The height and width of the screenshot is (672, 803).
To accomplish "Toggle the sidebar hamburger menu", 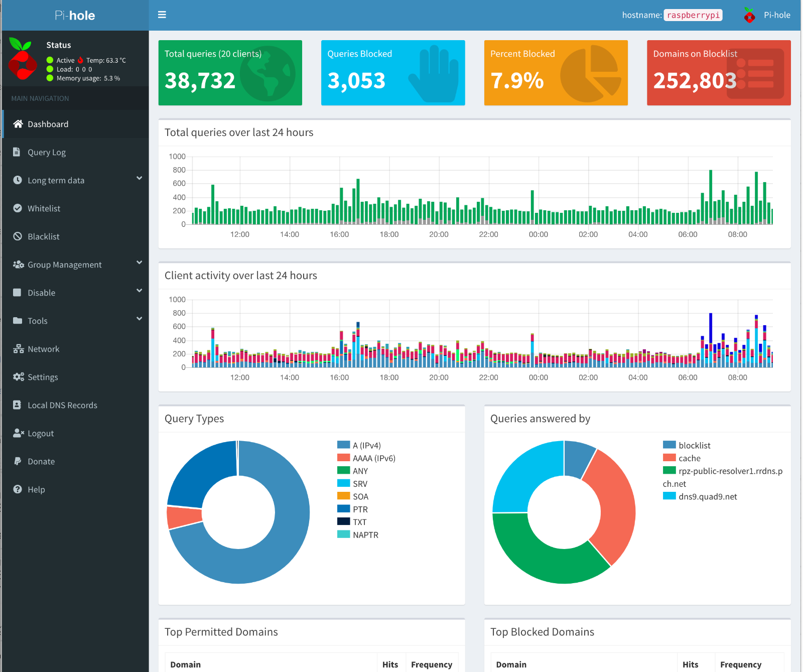I will click(x=162, y=15).
